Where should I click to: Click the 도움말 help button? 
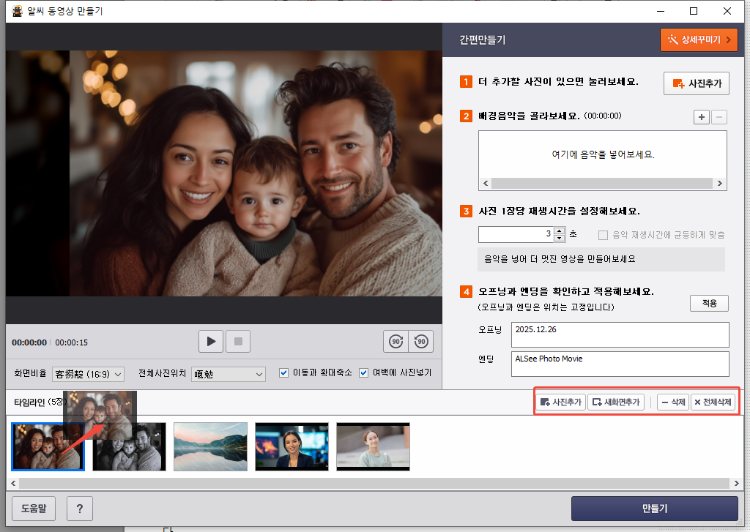click(x=33, y=508)
